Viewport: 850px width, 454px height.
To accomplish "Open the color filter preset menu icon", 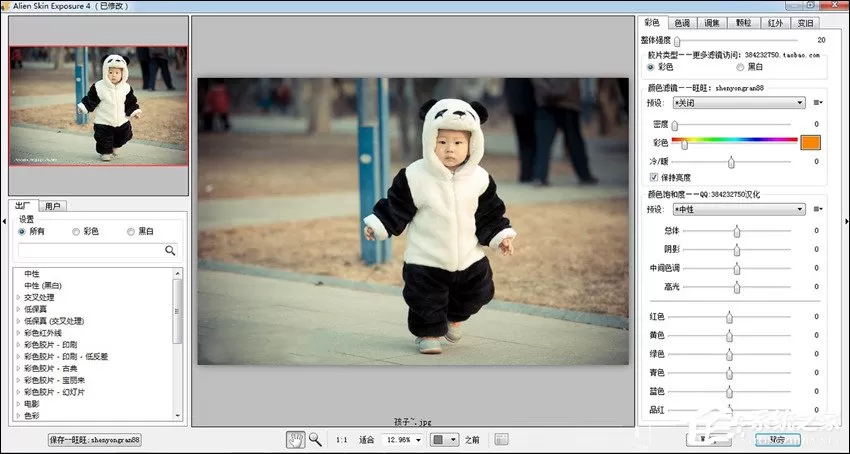I will point(817,103).
